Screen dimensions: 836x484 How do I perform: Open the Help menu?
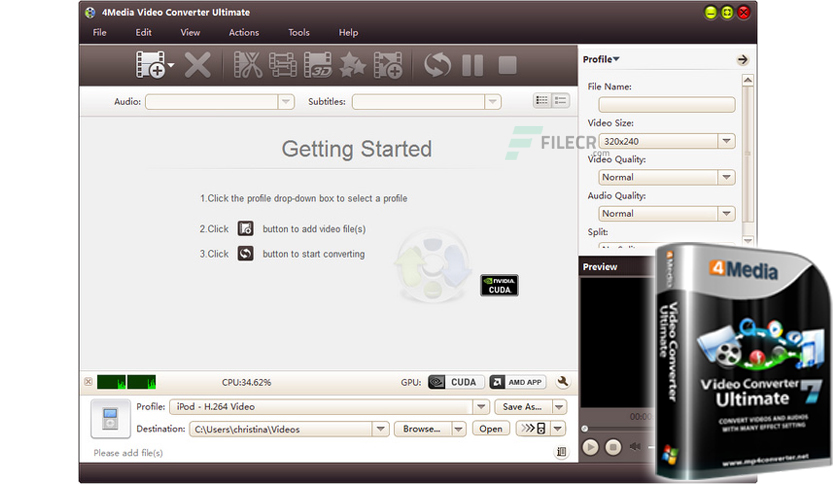coord(348,33)
